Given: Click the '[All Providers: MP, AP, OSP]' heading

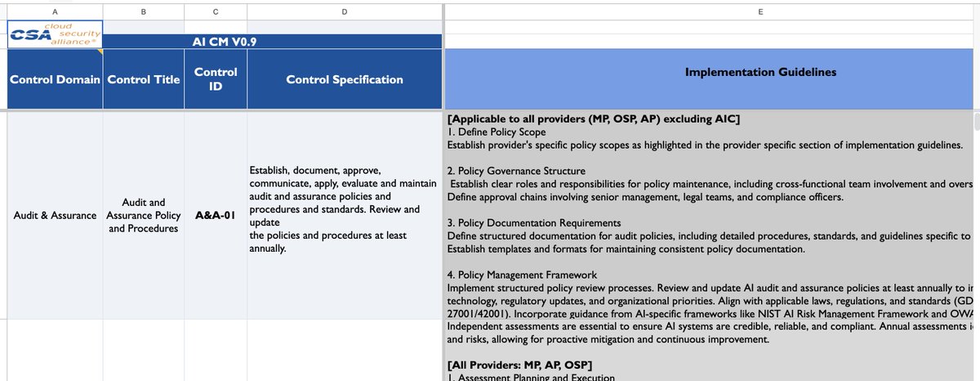Looking at the screenshot, I should pos(520,364).
